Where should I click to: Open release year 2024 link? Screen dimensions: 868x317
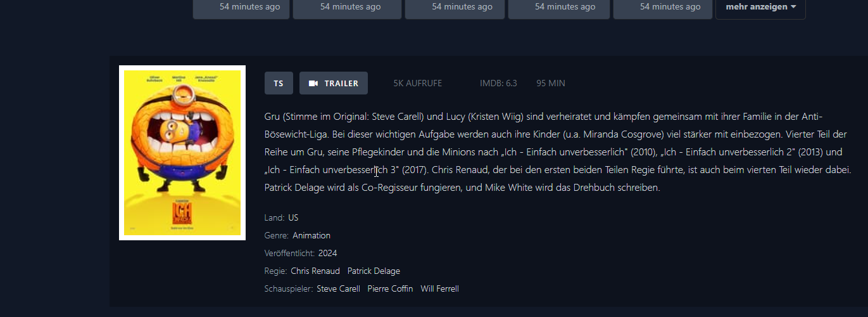328,253
